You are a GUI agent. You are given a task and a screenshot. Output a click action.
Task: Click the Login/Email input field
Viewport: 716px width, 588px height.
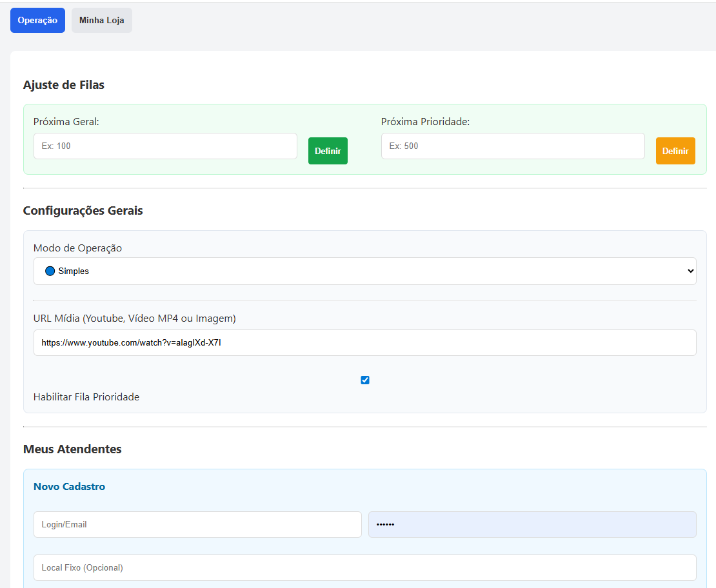point(197,525)
